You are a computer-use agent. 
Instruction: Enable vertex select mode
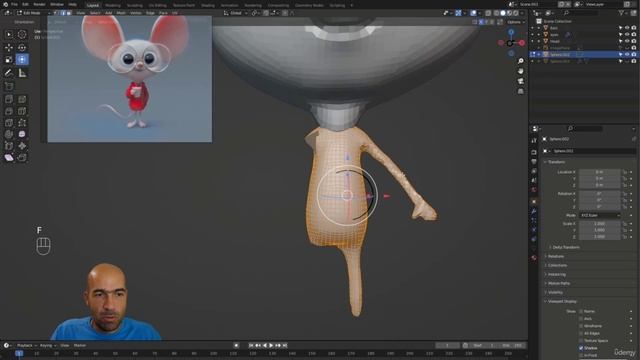coord(57,13)
